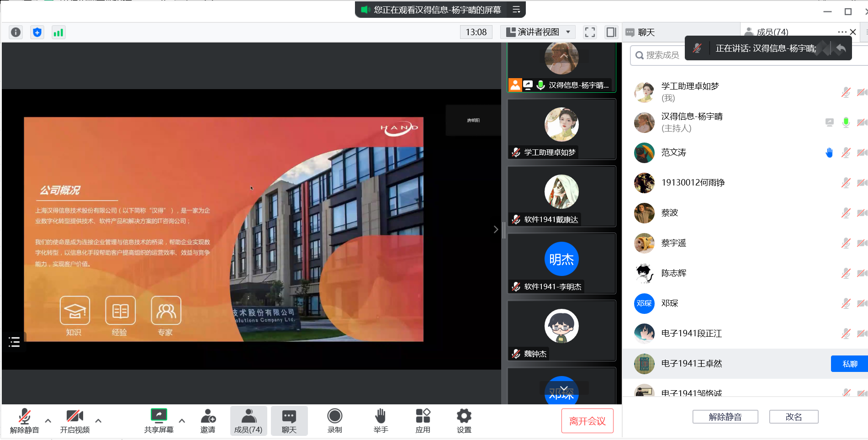Click the meeting timer 13:08
The width and height of the screenshot is (868, 440).
pyautogui.click(x=476, y=32)
